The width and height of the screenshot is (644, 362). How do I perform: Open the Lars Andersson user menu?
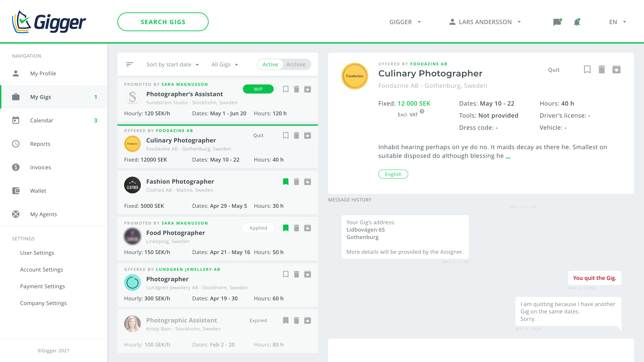[485, 22]
